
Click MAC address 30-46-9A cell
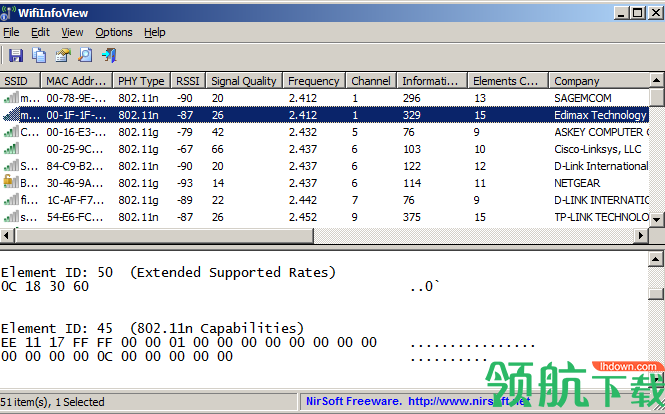click(x=75, y=183)
